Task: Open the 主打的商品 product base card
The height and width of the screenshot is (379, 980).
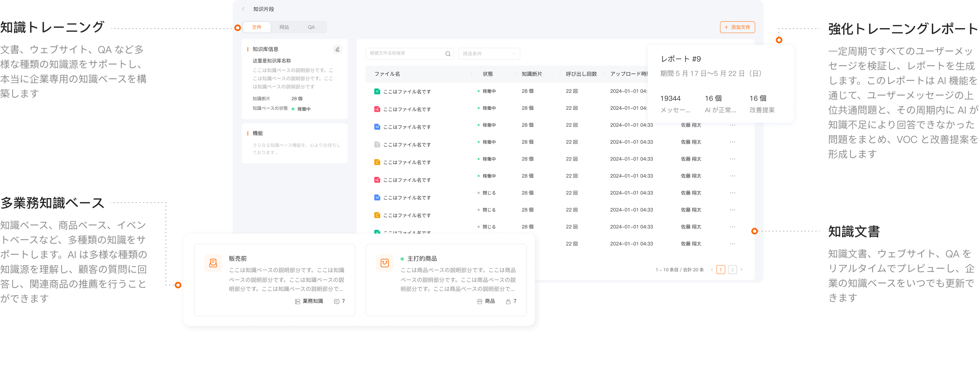Action: point(446,280)
